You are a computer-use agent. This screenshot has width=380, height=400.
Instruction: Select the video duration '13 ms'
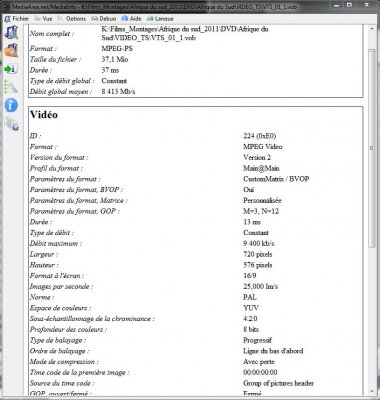(252, 222)
